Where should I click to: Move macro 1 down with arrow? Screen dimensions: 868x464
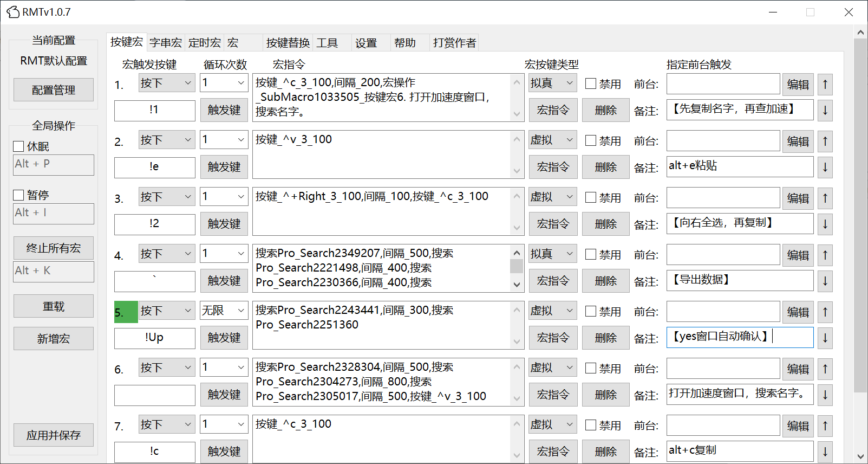tap(825, 111)
